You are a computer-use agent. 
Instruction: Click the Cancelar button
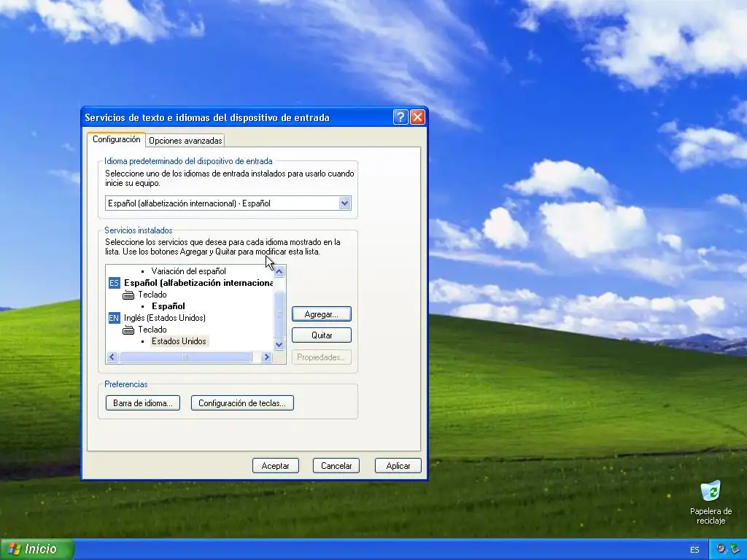(336, 466)
